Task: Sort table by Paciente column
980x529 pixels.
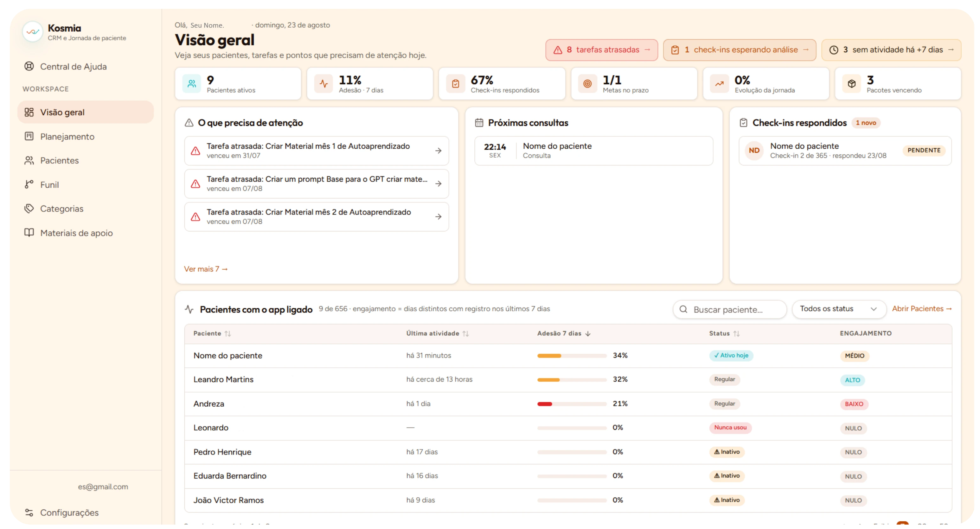Action: click(212, 333)
